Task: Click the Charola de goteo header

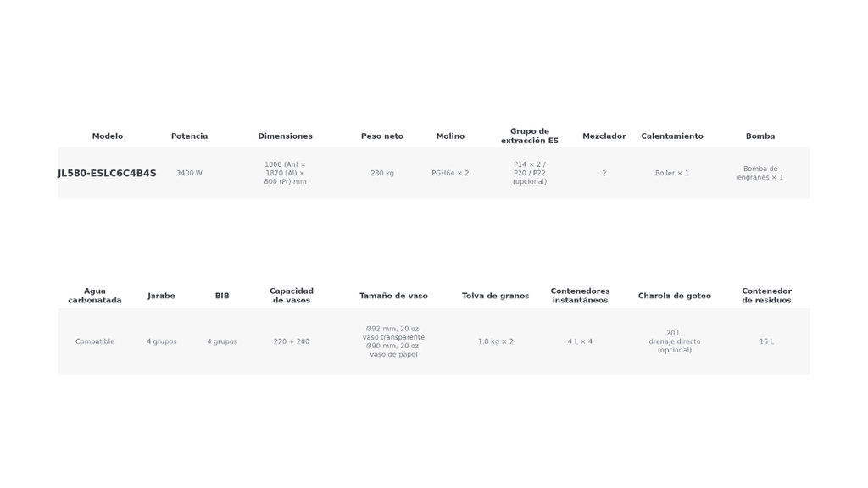Action: pos(674,296)
